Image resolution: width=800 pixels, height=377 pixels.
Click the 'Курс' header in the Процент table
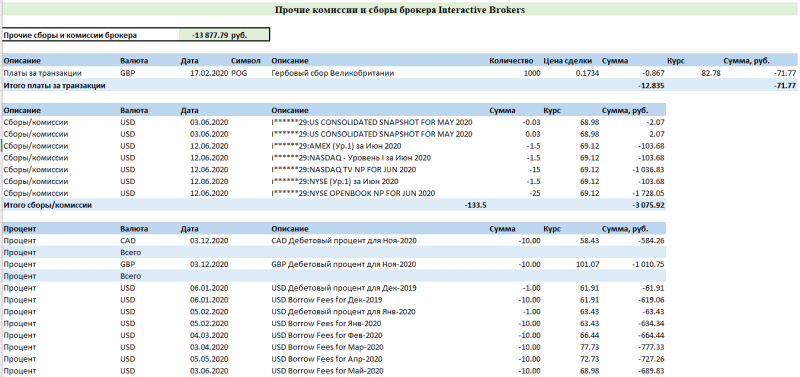point(553,229)
